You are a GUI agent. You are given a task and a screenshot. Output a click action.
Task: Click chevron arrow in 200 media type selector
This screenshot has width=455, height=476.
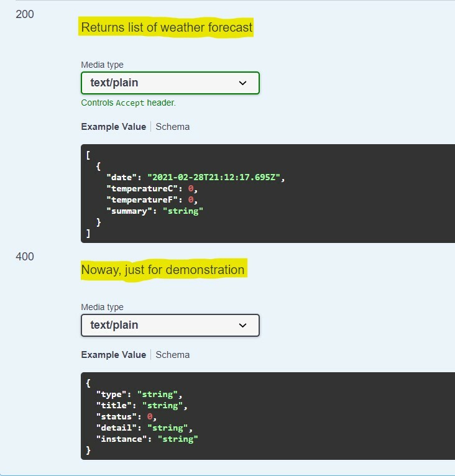click(242, 83)
